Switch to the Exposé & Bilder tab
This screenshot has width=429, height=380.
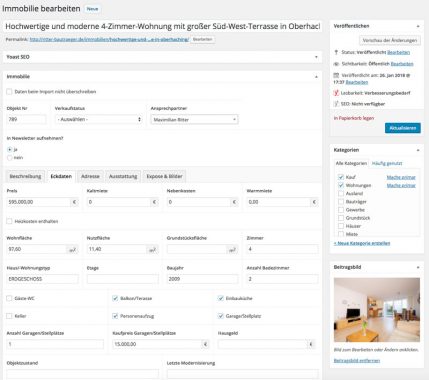(164, 176)
